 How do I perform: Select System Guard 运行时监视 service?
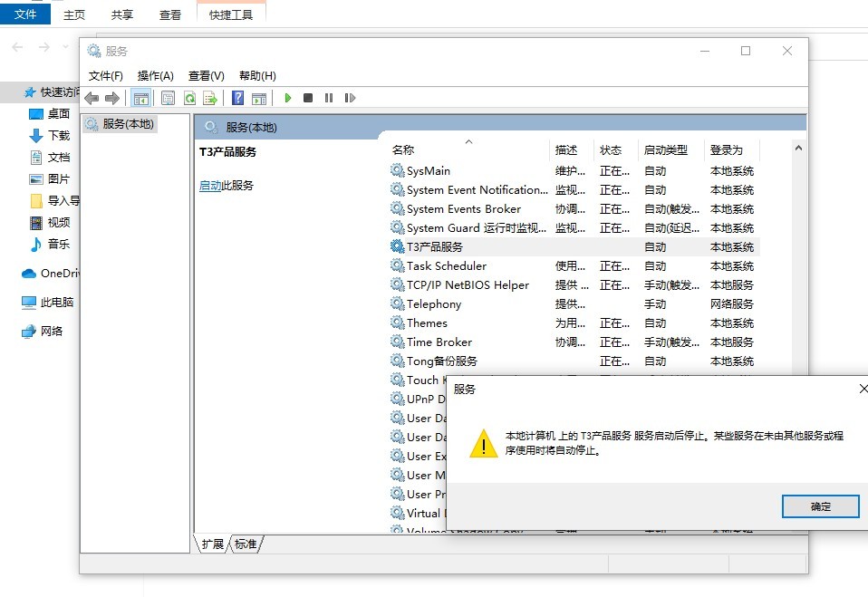click(574, 228)
